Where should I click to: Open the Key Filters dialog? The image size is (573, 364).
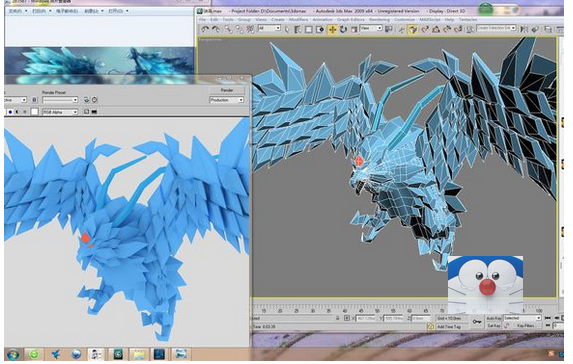(x=525, y=325)
